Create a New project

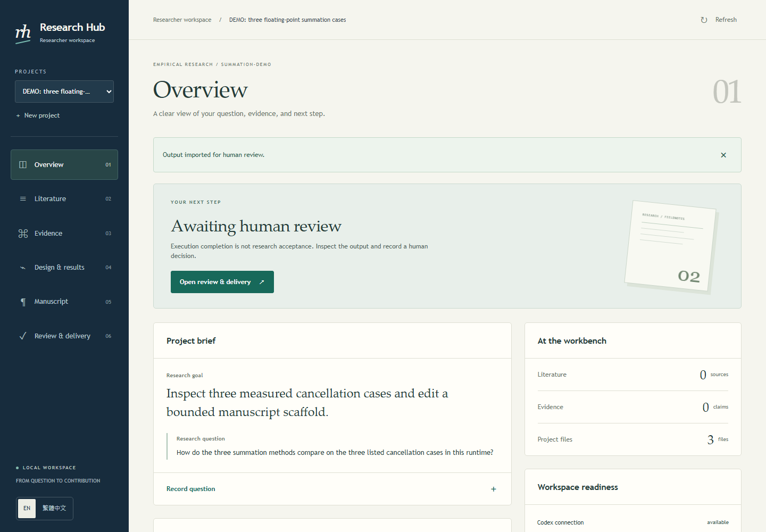click(38, 115)
